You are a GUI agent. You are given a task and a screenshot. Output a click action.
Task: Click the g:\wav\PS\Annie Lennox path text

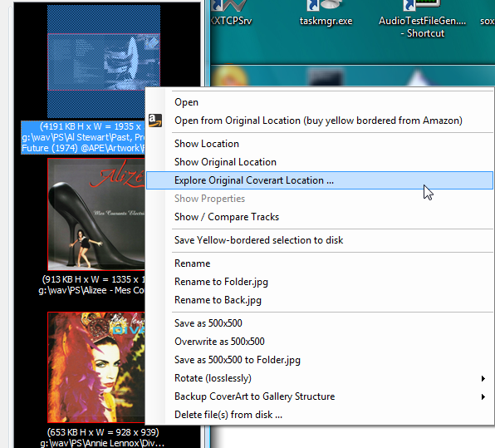tap(102, 443)
